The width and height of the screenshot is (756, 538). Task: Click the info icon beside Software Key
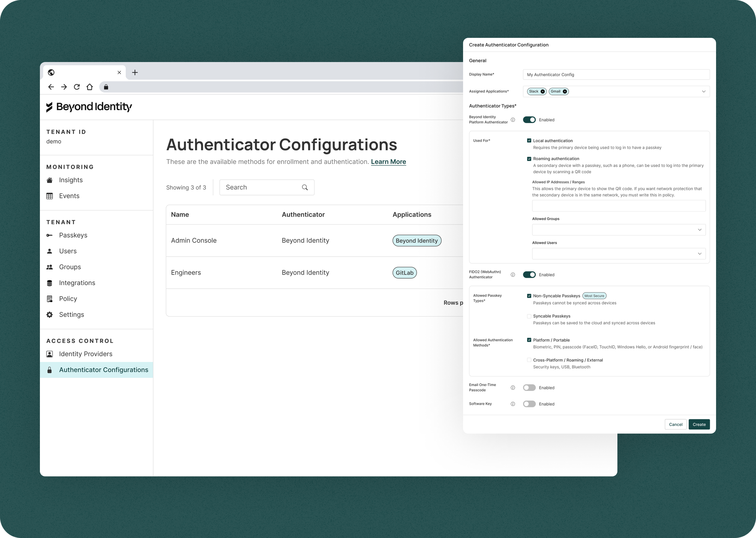[513, 404]
